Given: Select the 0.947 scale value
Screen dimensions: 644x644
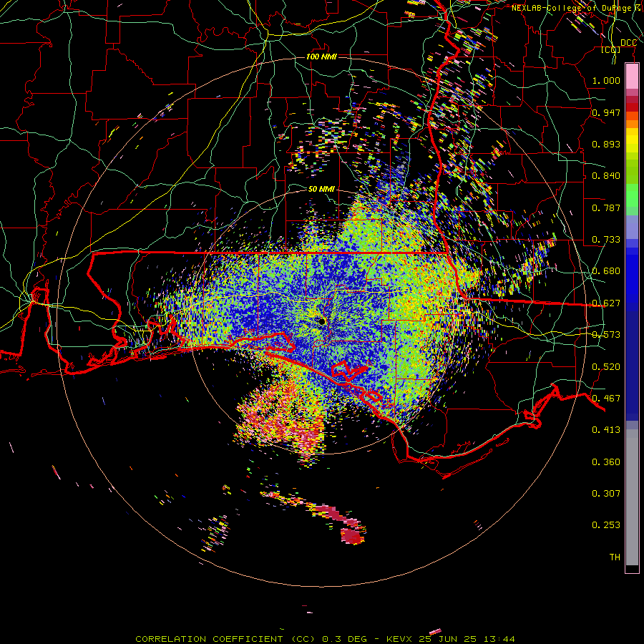Looking at the screenshot, I should 606,112.
